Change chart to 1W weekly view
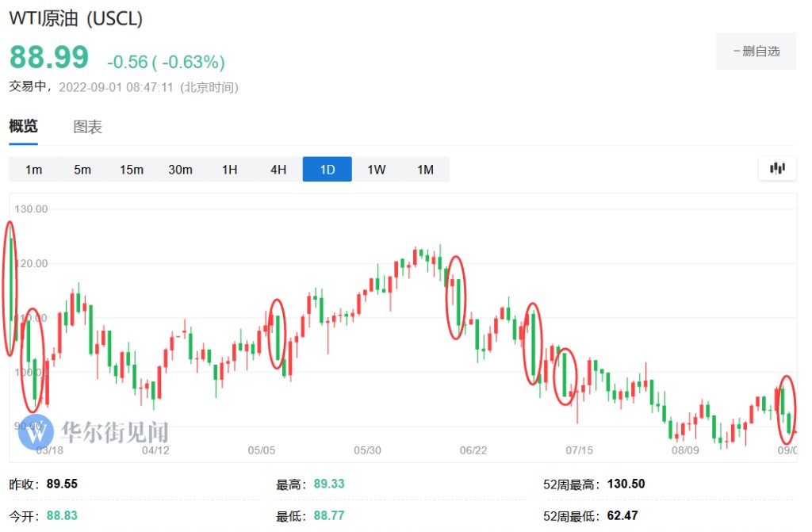 tap(376, 170)
